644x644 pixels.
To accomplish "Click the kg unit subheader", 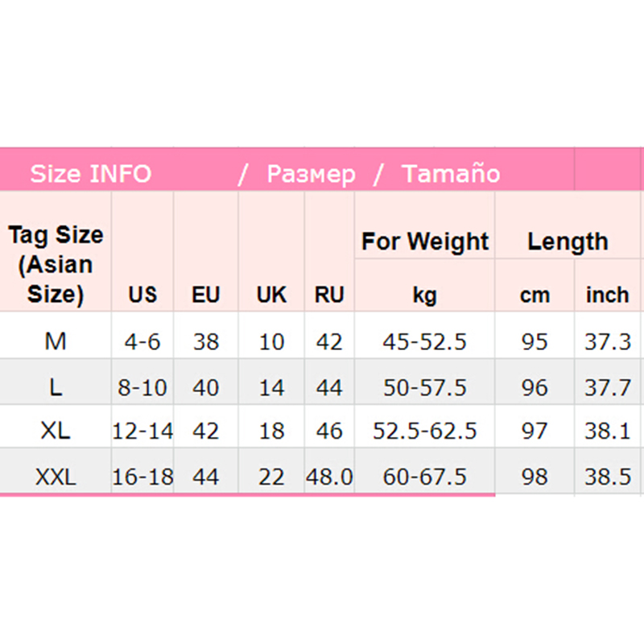I will coord(424,295).
